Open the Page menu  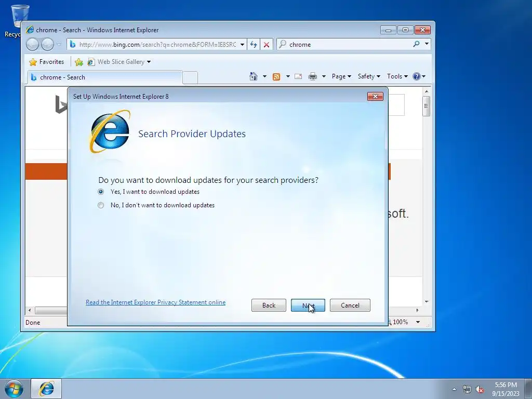[341, 76]
